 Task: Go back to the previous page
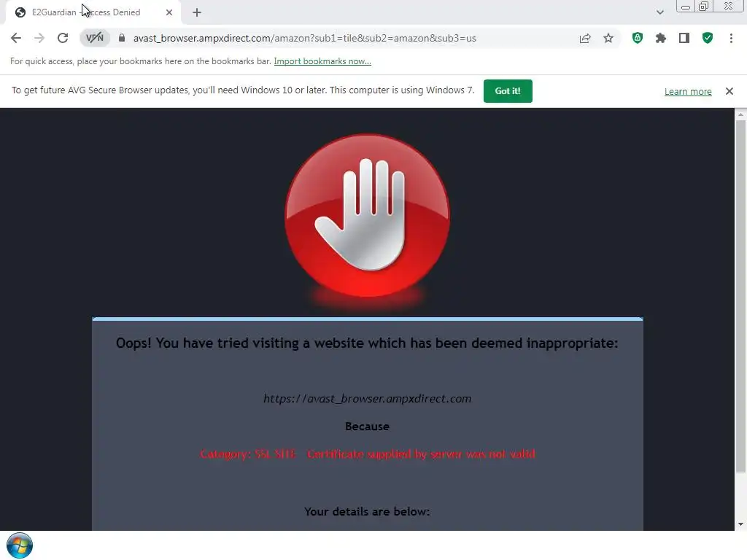click(16, 38)
